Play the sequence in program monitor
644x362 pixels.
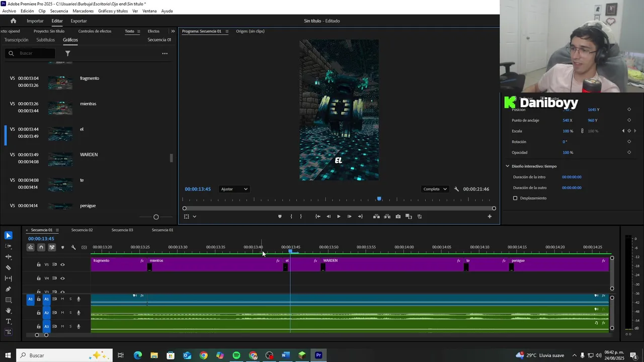[339, 217]
